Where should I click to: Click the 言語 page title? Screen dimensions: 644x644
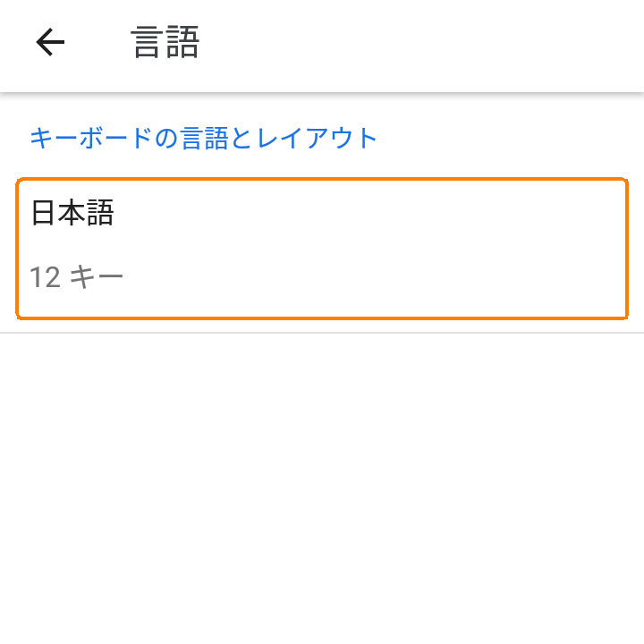coord(165,42)
